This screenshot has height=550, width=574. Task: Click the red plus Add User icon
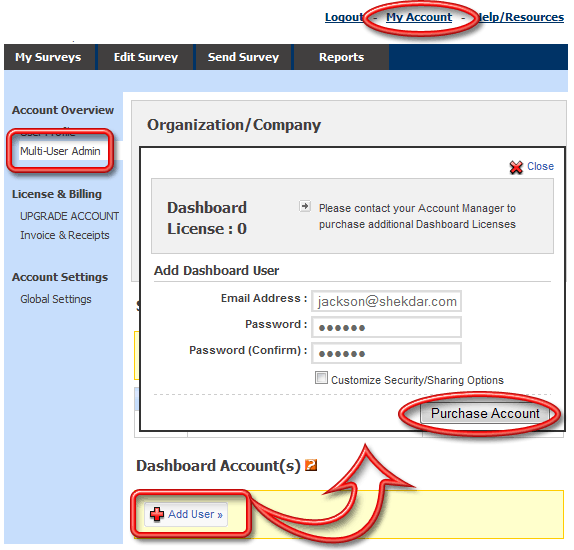click(157, 514)
